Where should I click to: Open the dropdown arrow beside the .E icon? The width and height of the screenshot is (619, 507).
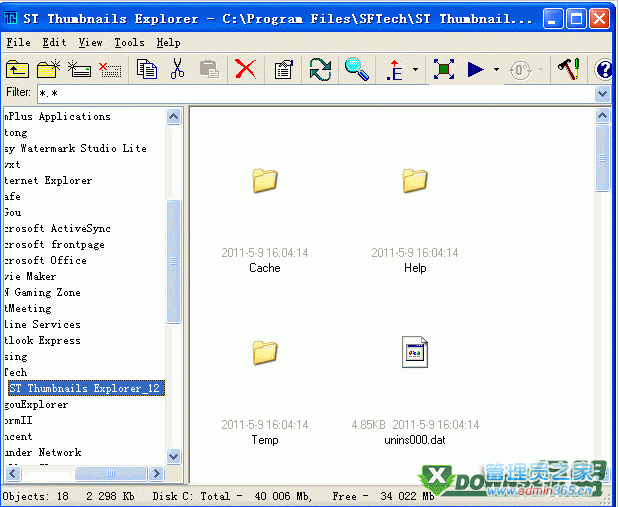(415, 69)
